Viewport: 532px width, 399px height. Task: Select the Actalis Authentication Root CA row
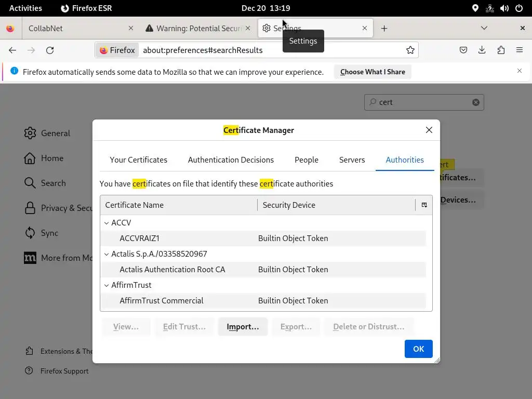pyautogui.click(x=263, y=270)
